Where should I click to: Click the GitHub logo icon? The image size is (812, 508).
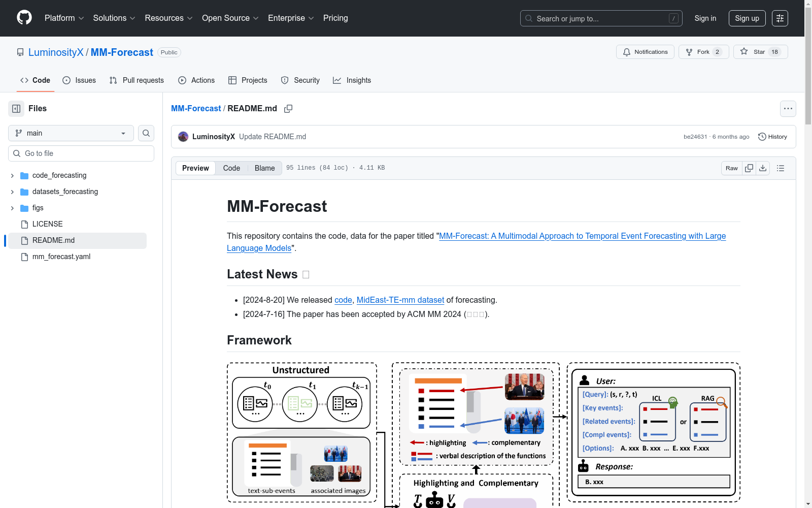tap(24, 18)
